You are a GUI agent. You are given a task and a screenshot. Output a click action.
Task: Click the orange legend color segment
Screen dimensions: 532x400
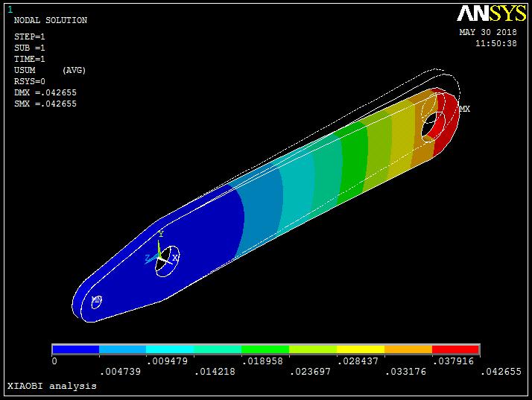(408, 349)
